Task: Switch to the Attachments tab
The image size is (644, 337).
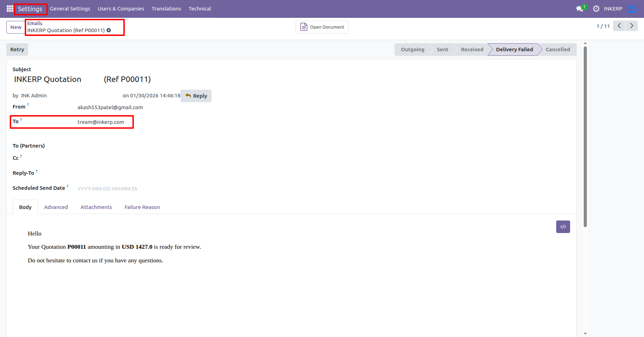Action: 96,207
